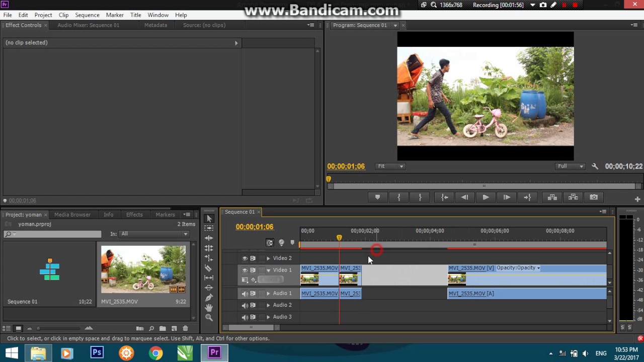The image size is (644, 362).
Task: Open the Fit zoom level dropdown
Action: pyautogui.click(x=390, y=166)
